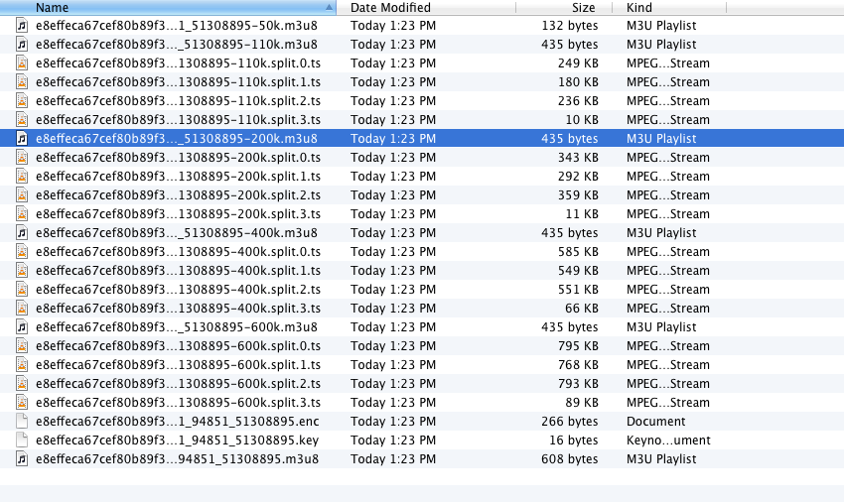The image size is (844, 504).
Task: Sort files by the Name column header
Action: click(149, 8)
